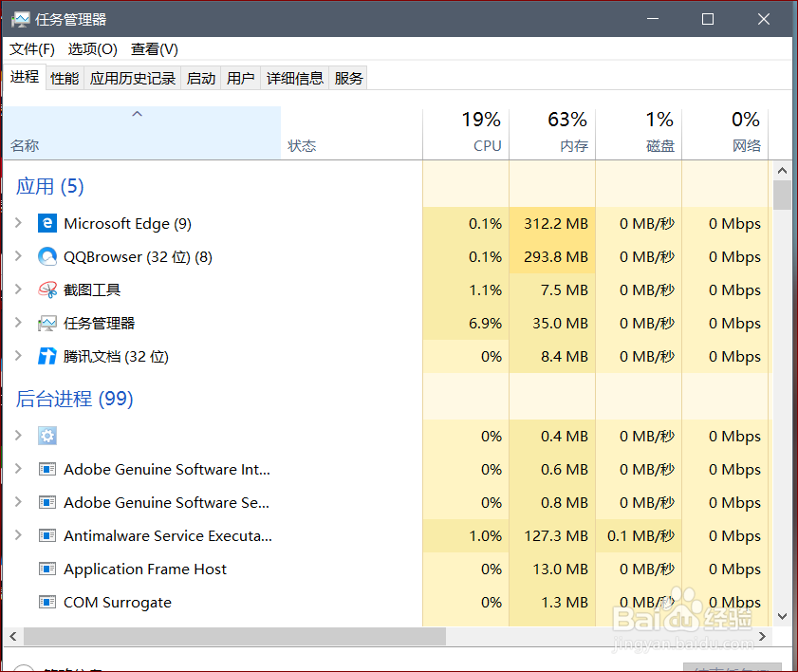The height and width of the screenshot is (672, 798).
Task: Select the Microsoft Edge (9) row name
Action: 127,223
